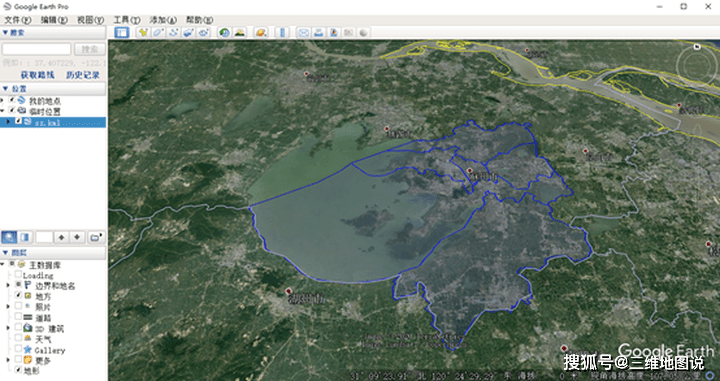This screenshot has width=720, height=381.
Task: Click the move down arrow button
Action: click(77, 237)
